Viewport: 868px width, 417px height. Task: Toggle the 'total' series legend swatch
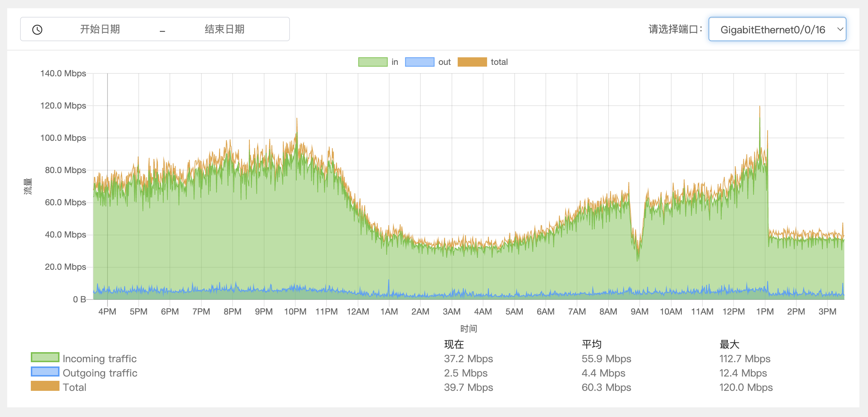(x=472, y=62)
